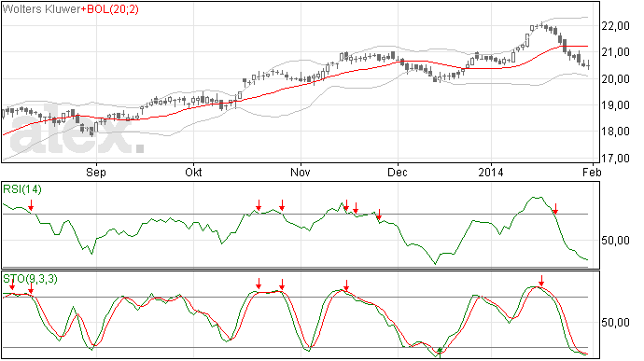Click the red sell arrow in STO near January peak
This screenshot has width=644, height=361.
[541, 281]
